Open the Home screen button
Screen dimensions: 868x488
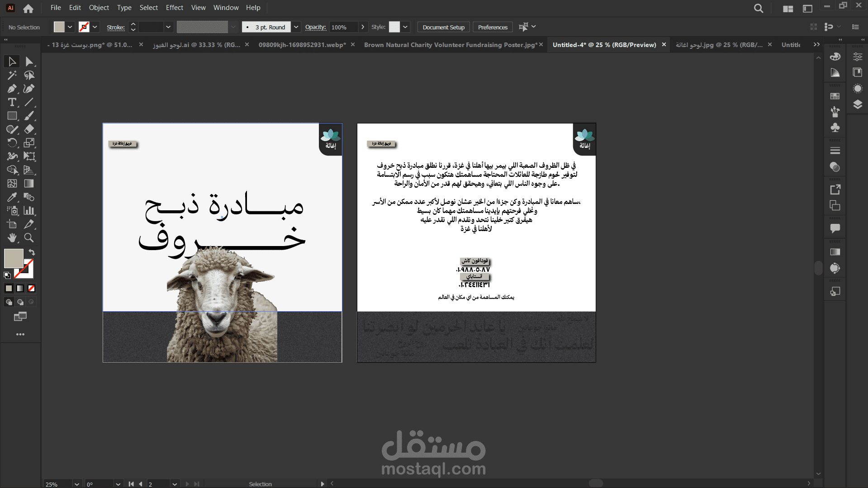(28, 8)
